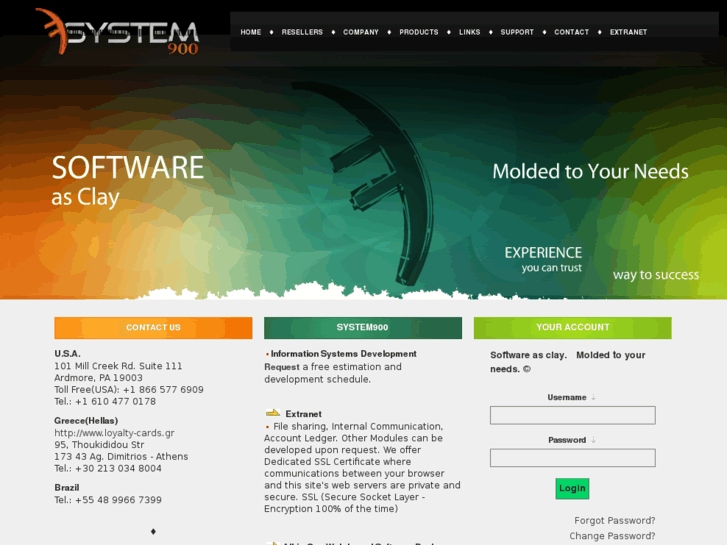Click the SYSTEM900 green header
Viewport: 727px width, 545px height.
click(363, 327)
